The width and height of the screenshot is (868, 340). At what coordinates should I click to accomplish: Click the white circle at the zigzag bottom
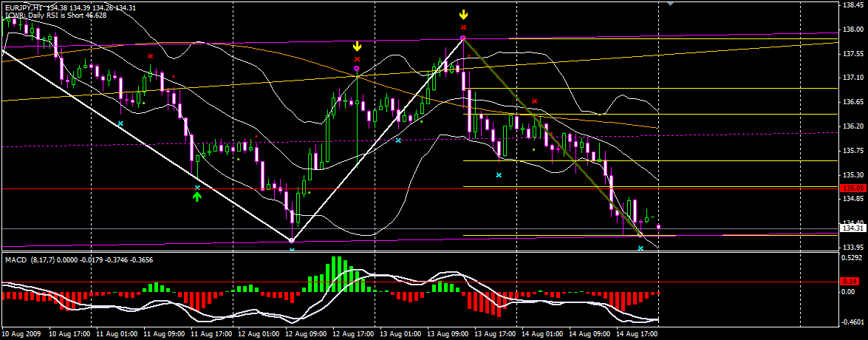coord(292,240)
